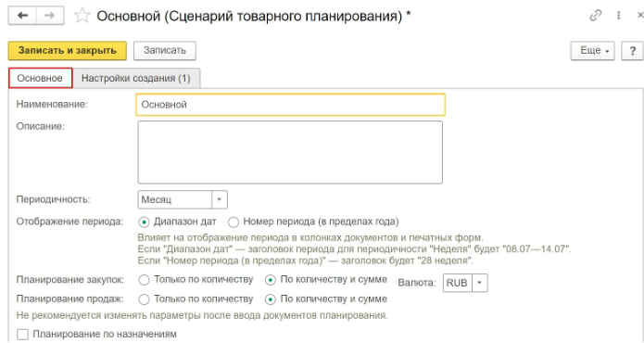This screenshot has height=343, width=644.
Task: Open the Еще dropdown menu
Action: pos(592,51)
